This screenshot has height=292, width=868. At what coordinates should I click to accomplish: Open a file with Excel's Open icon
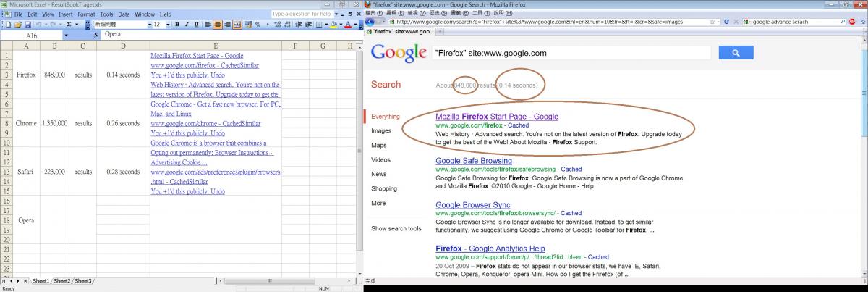pyautogui.click(x=18, y=25)
